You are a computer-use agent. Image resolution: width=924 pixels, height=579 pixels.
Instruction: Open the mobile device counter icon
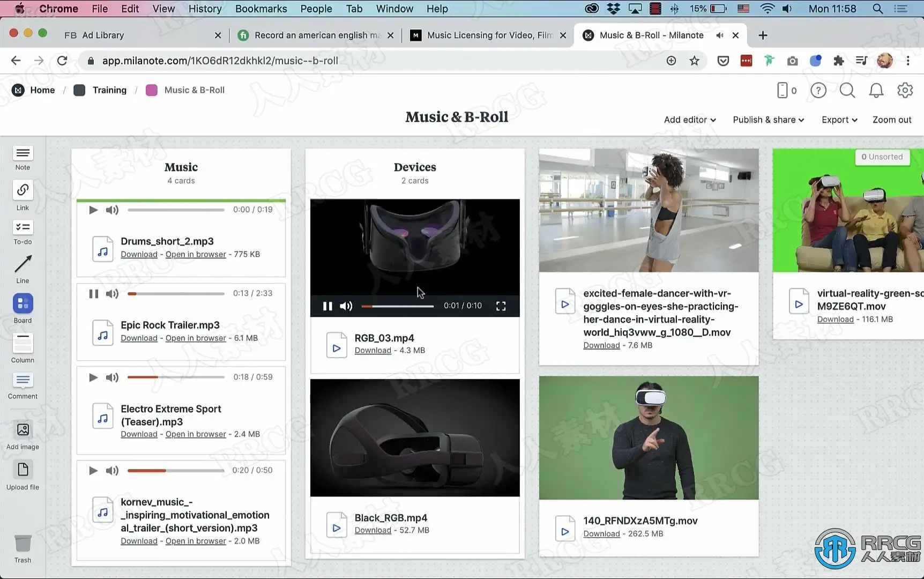pyautogui.click(x=786, y=90)
